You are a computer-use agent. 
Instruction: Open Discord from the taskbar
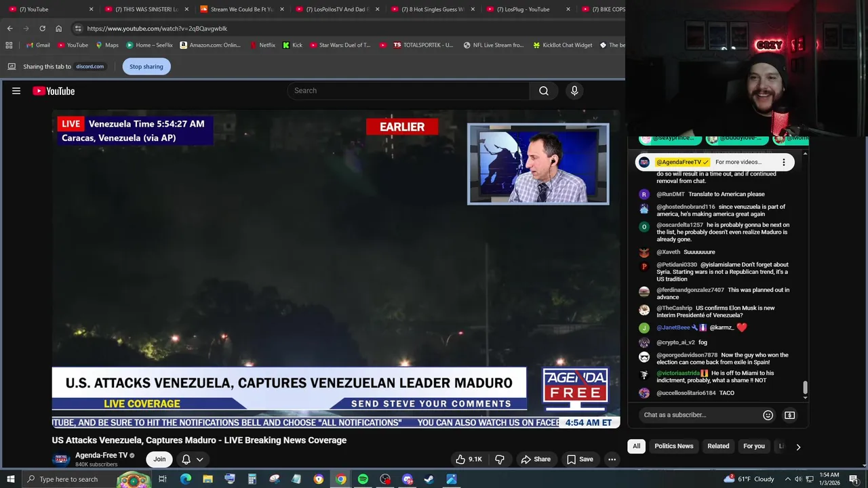point(407,479)
